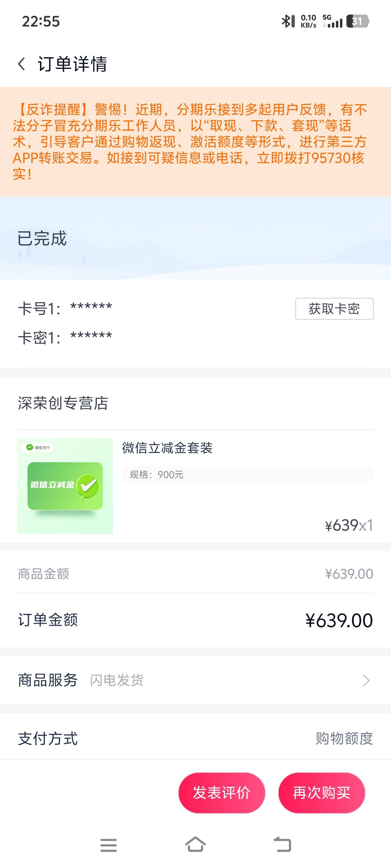Image resolution: width=391 pixels, height=868 pixels.
Task: Expand the 商品服务 row chevron
Action: (366, 680)
